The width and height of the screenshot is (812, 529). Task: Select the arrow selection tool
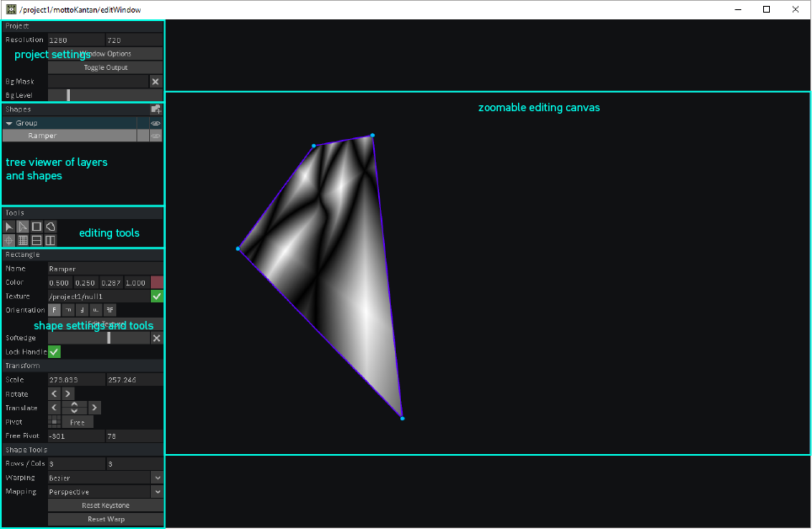[x=8, y=226]
